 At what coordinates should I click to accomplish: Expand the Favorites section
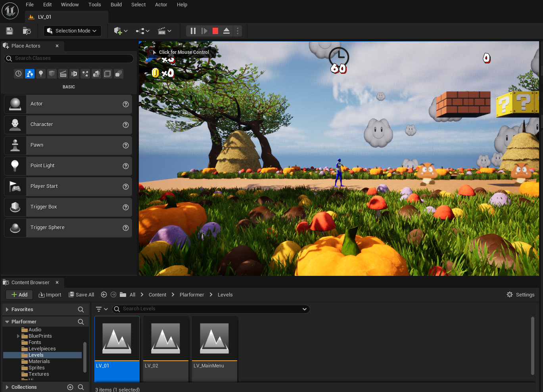click(x=7, y=310)
